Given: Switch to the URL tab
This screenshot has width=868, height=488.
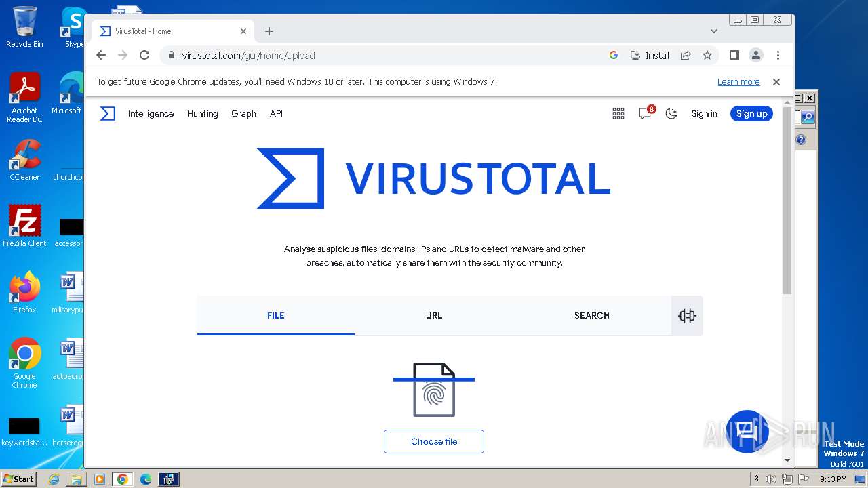Looking at the screenshot, I should point(434,315).
